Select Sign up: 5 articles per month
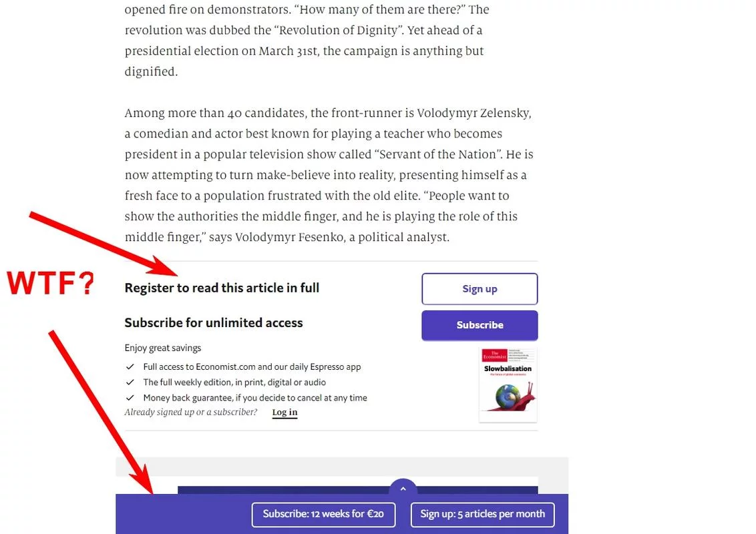 point(482,514)
